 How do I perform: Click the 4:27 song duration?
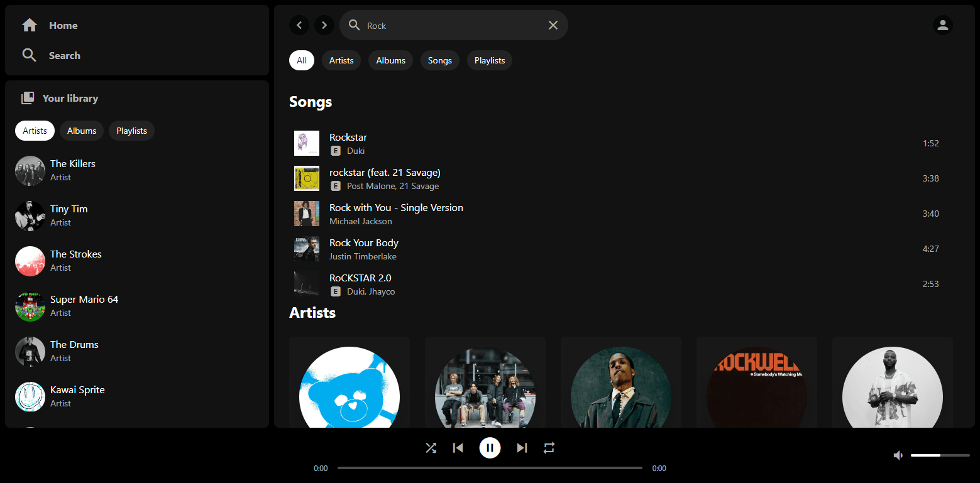(x=930, y=249)
